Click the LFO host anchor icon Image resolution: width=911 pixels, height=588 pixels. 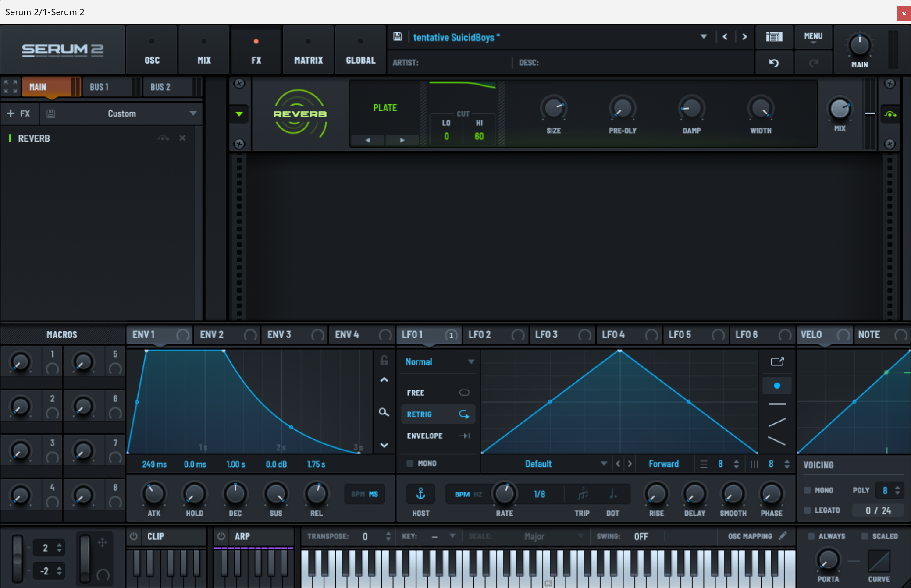(x=420, y=494)
